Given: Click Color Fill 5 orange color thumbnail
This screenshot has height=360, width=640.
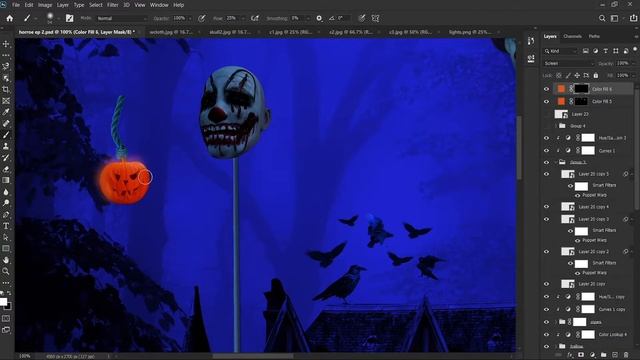Looking at the screenshot, I should [x=562, y=101].
